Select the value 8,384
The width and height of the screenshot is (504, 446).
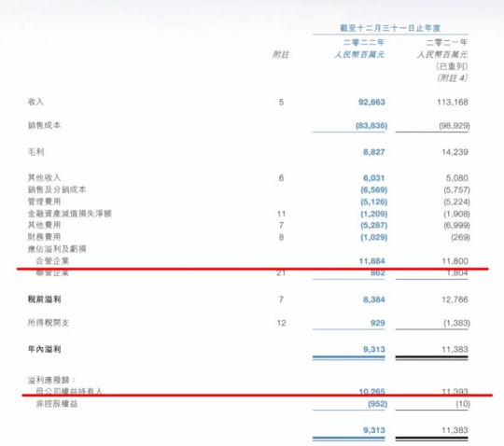pos(374,300)
